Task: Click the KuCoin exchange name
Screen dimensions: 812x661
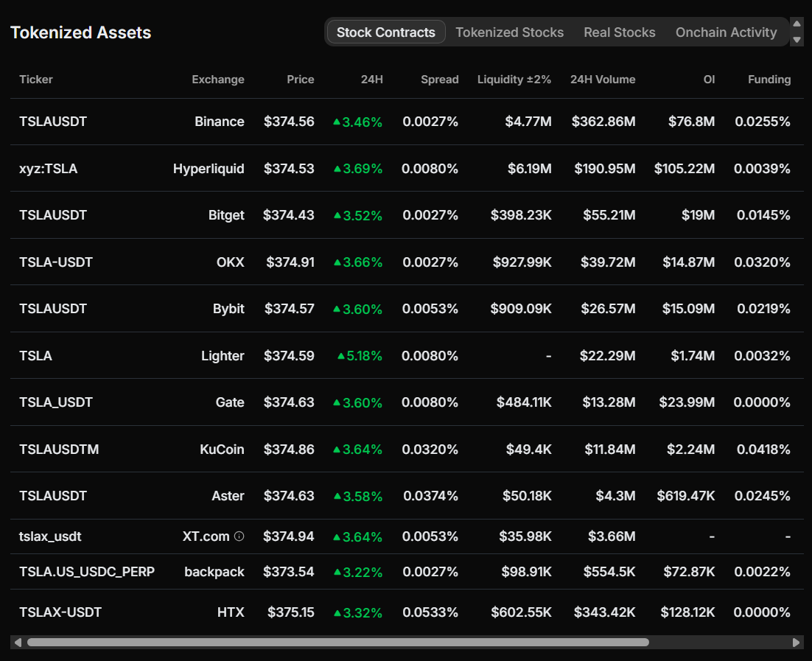Action: 223,449
